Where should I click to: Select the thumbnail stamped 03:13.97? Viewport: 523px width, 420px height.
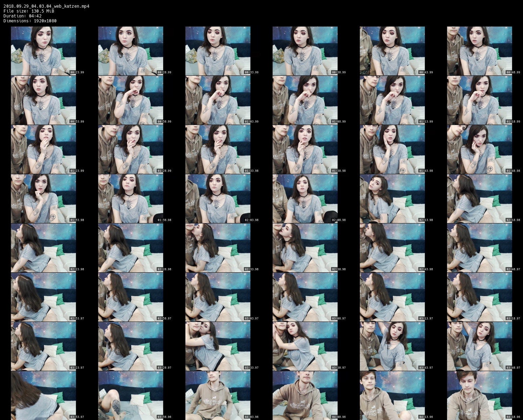click(393, 297)
